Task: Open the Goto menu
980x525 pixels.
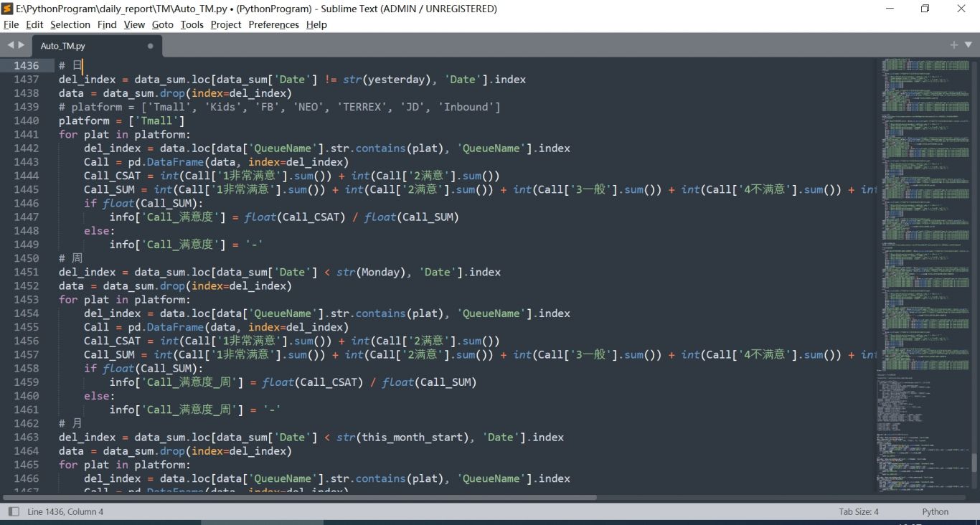Action: (163, 24)
